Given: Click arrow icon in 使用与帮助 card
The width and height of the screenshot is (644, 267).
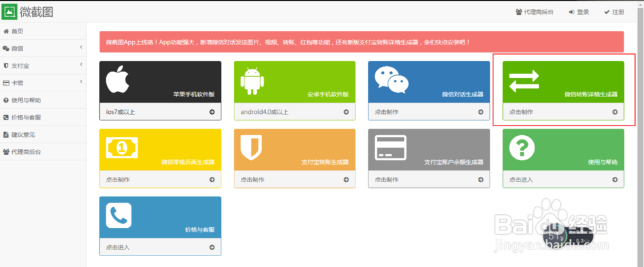Looking at the screenshot, I should click(615, 180).
